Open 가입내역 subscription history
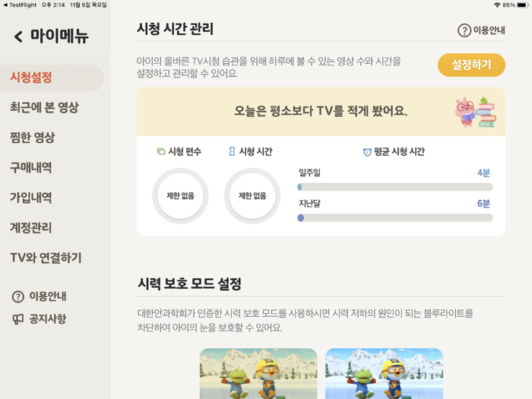Image resolution: width=532 pixels, height=399 pixels. click(x=30, y=198)
